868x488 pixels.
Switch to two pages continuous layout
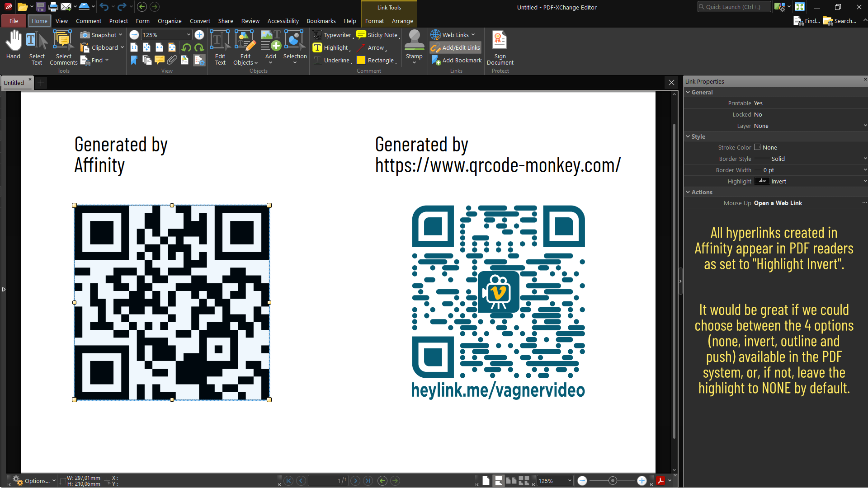click(x=524, y=481)
